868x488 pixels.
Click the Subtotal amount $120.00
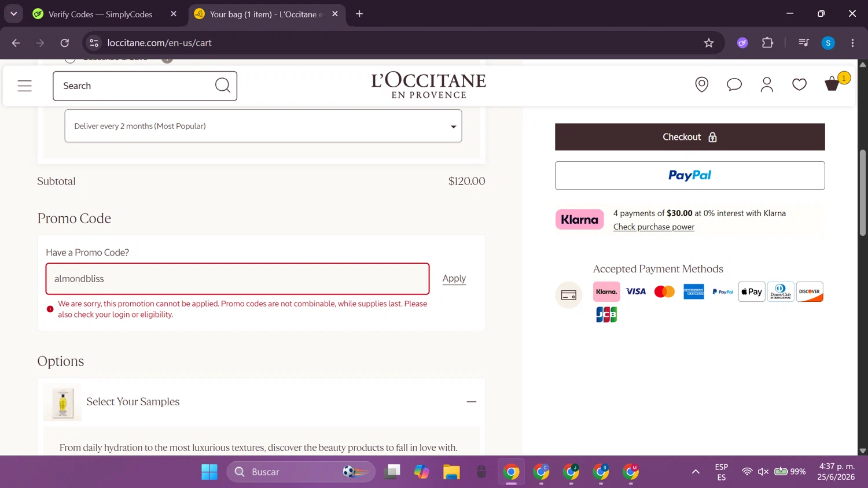[x=466, y=181]
